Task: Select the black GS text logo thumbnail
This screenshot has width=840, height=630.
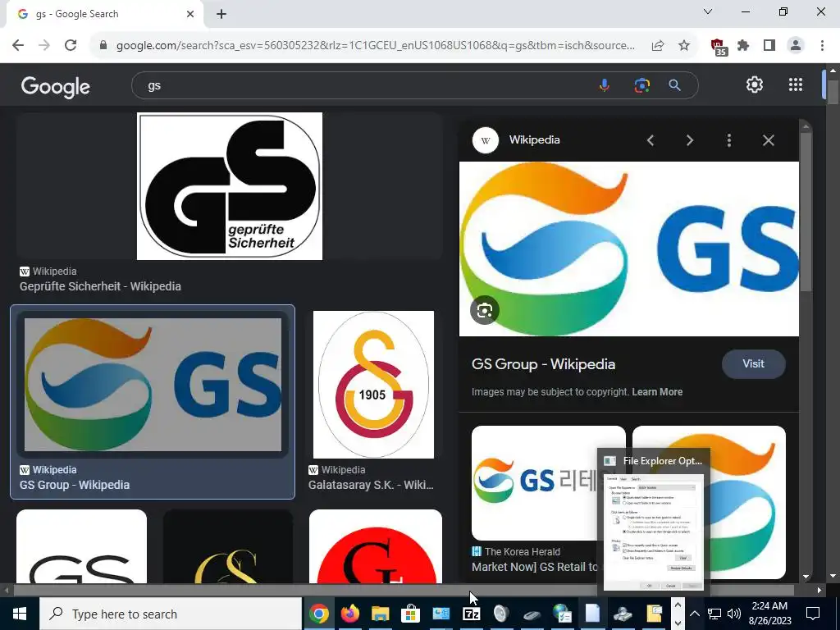Action: (x=81, y=546)
